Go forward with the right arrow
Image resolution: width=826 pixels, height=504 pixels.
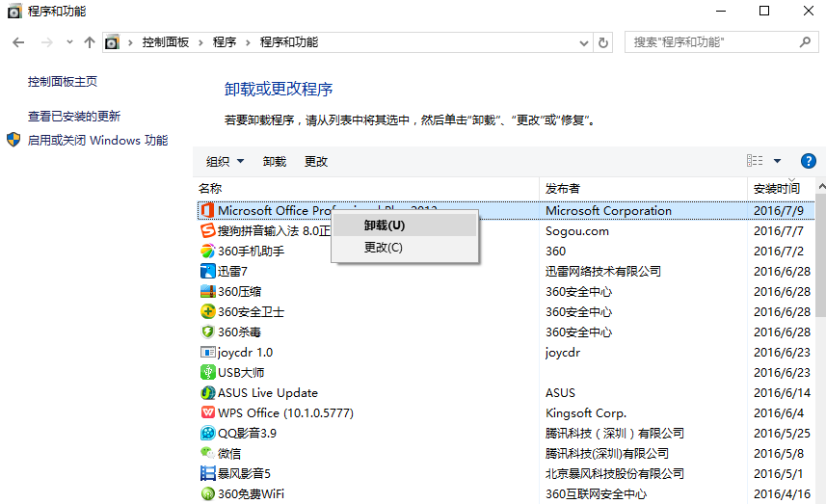tap(47, 42)
